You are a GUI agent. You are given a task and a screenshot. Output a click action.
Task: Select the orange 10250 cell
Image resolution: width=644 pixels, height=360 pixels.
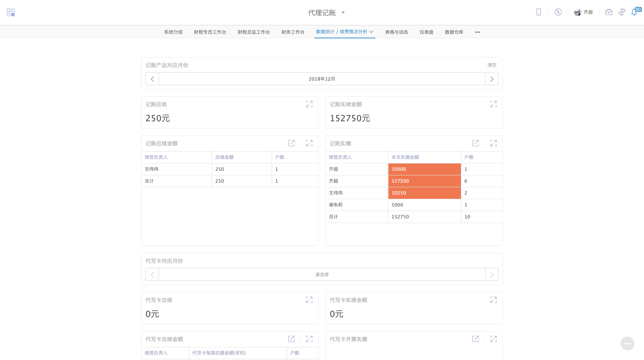(424, 193)
